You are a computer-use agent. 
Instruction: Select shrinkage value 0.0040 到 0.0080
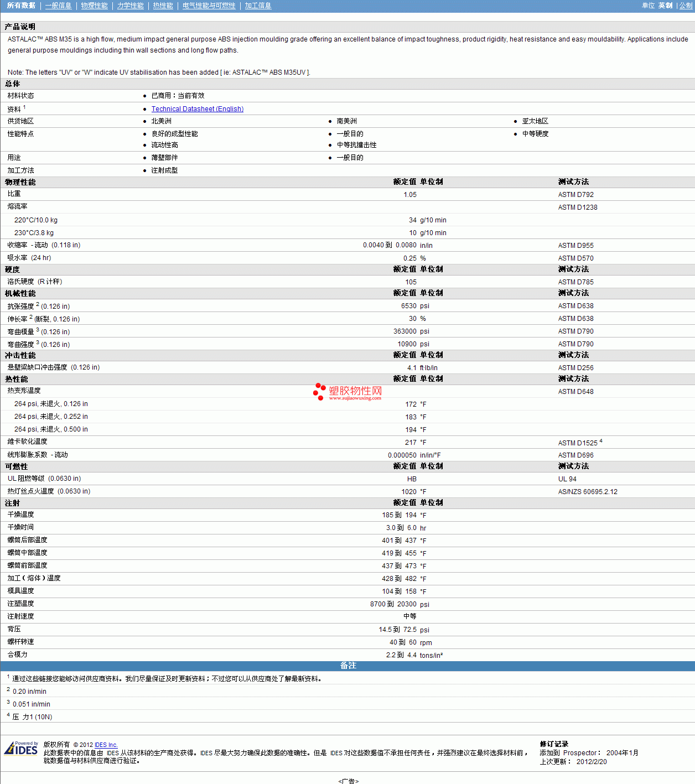(390, 245)
